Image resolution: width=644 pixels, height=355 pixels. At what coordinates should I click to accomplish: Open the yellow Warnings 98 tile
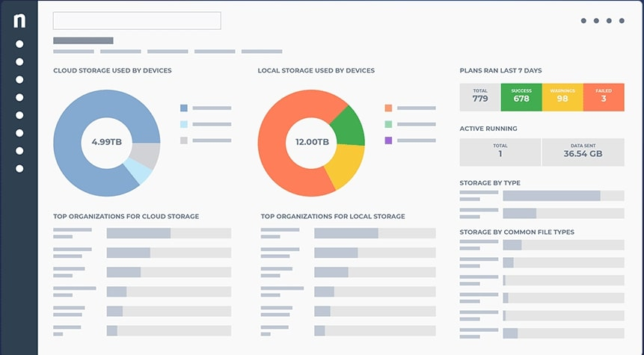(562, 97)
